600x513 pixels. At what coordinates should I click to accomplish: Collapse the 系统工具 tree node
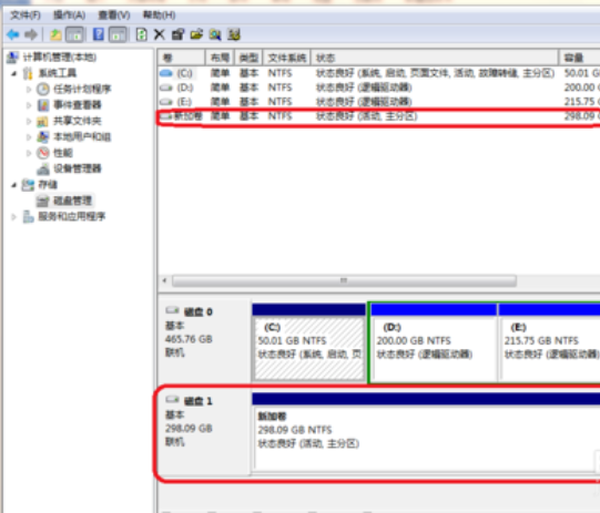(x=13, y=73)
